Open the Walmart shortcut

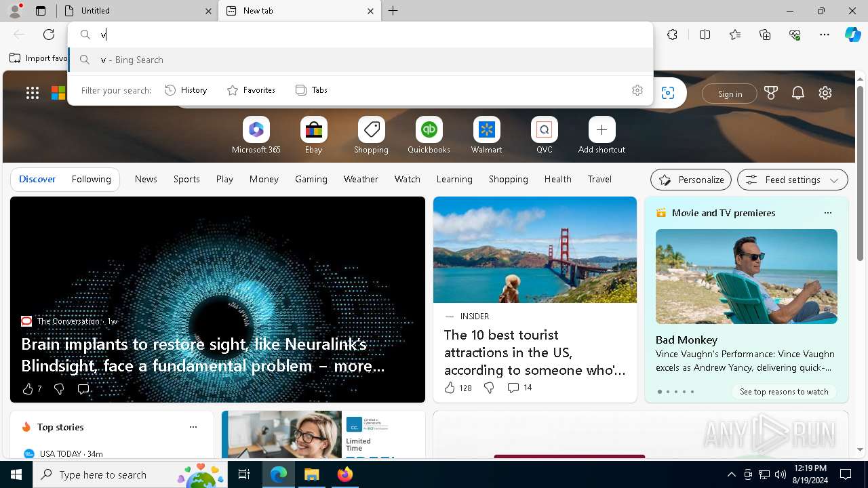tap(487, 136)
